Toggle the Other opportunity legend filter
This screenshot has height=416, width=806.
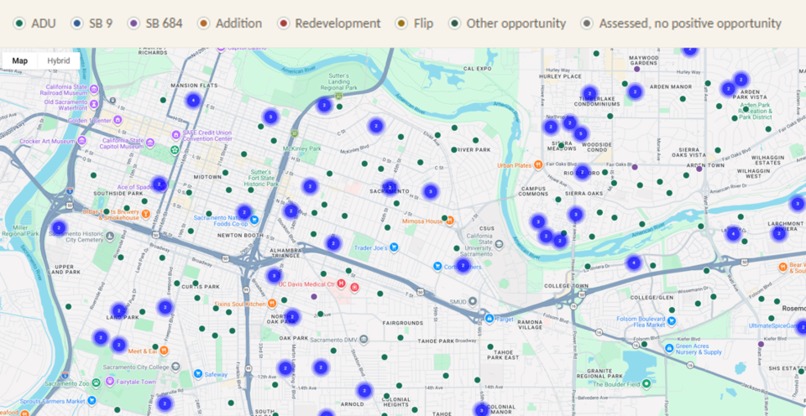[x=507, y=24]
